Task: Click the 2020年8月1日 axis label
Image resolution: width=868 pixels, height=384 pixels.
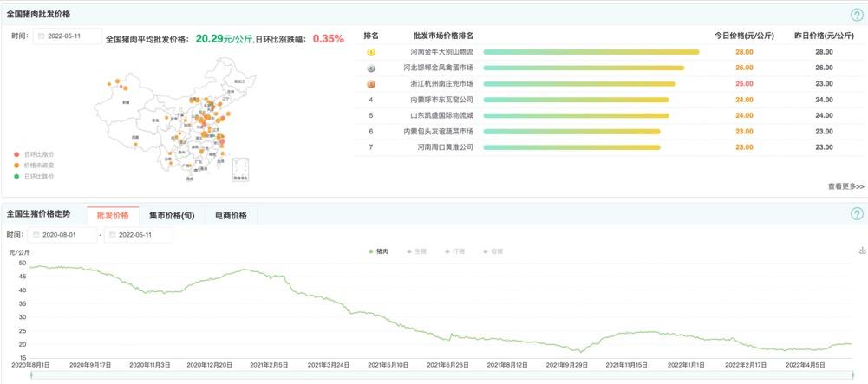Action: tap(31, 365)
